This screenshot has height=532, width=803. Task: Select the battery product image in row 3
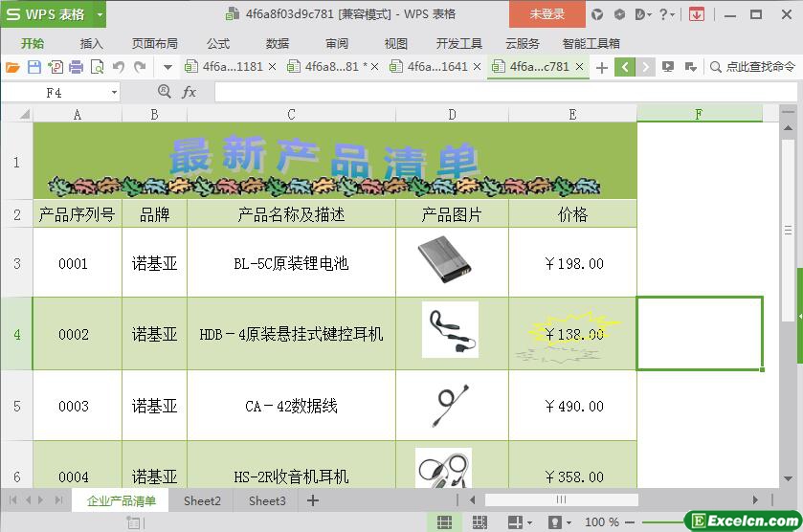(446, 260)
